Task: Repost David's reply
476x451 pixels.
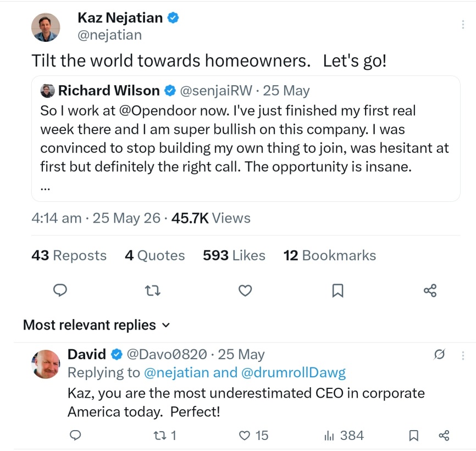Action: point(165,436)
